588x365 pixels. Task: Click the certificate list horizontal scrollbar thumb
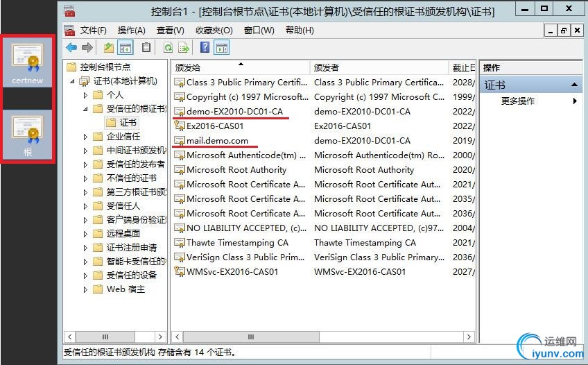coord(251,337)
